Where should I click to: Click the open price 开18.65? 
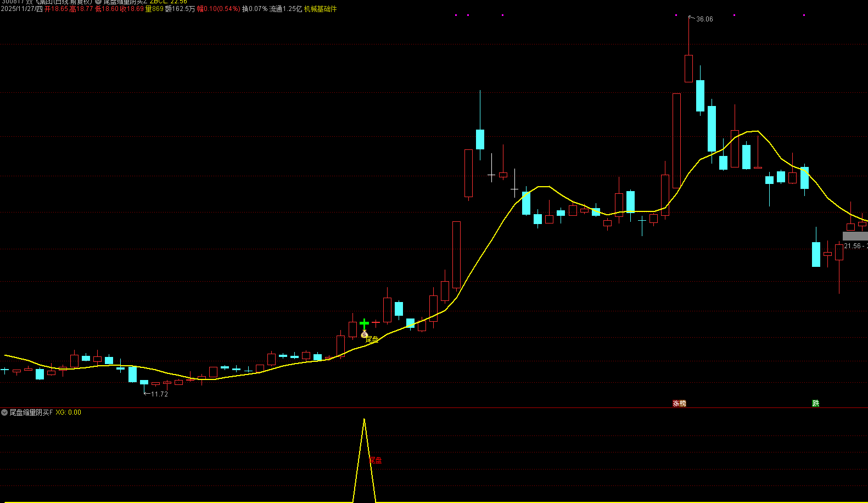tap(57, 9)
